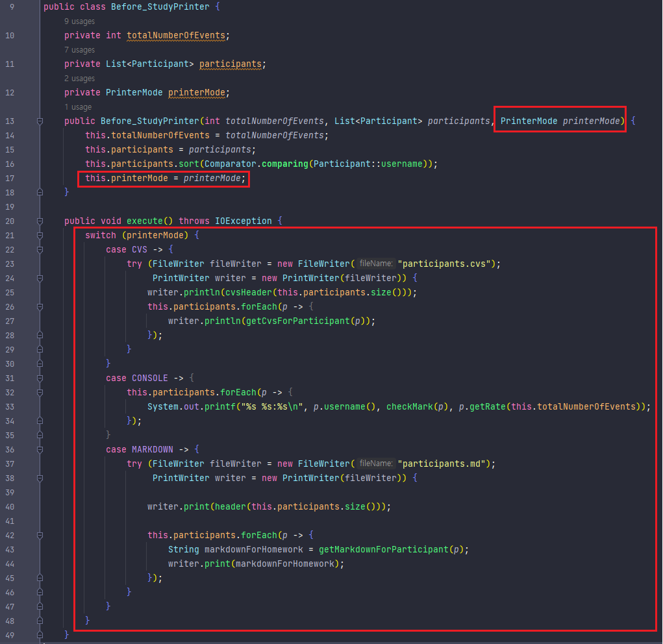Click the totalNumberOfEvents field declaration on line 10
The width and height of the screenshot is (663, 644).
coord(176,36)
